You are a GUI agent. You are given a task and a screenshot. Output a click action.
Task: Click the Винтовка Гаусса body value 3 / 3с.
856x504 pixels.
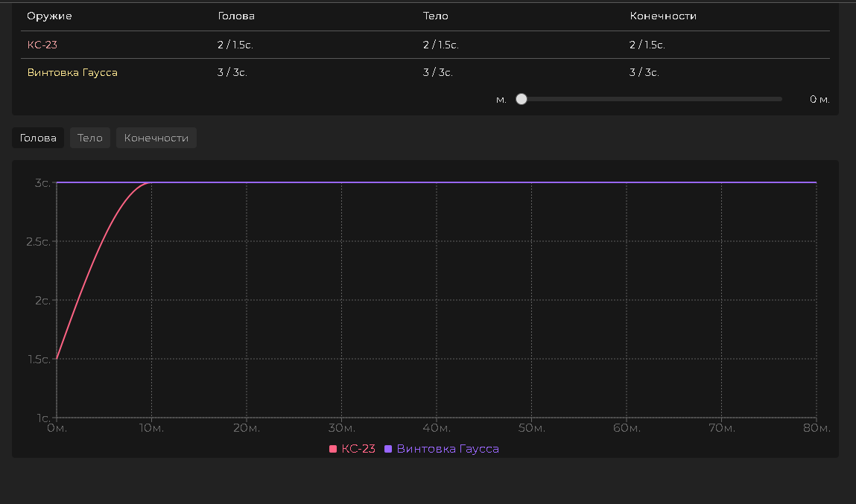(x=437, y=72)
